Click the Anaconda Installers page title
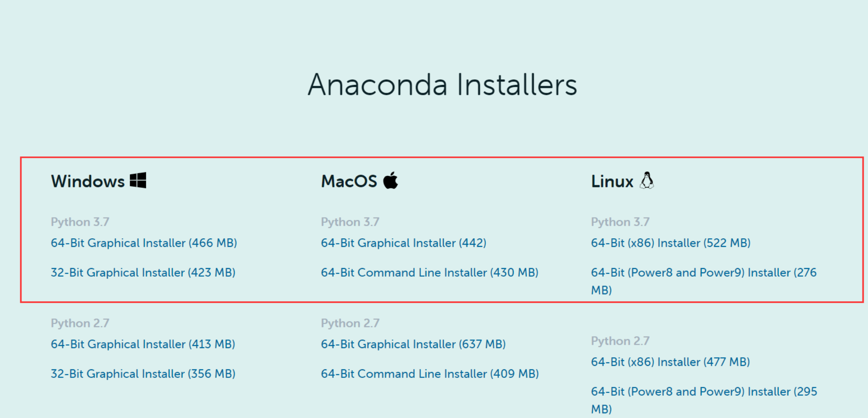Image resolution: width=868 pixels, height=418 pixels. coord(442,84)
